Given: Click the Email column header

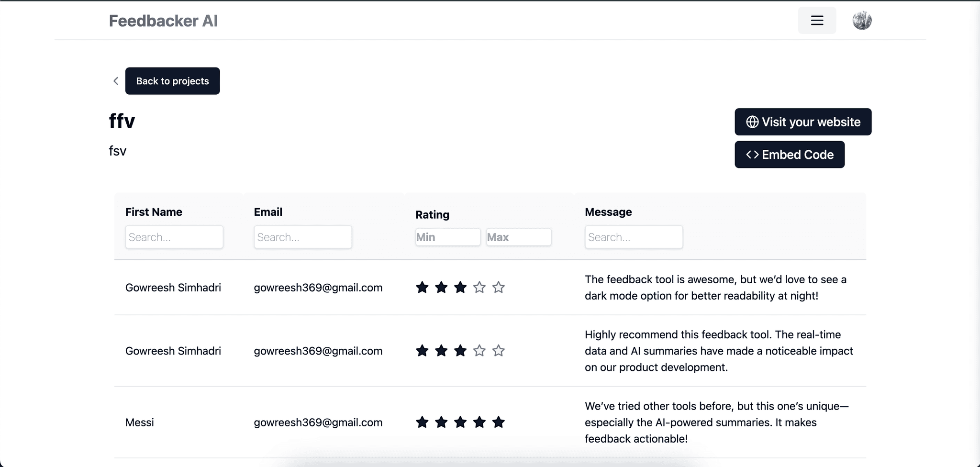Looking at the screenshot, I should tap(268, 212).
